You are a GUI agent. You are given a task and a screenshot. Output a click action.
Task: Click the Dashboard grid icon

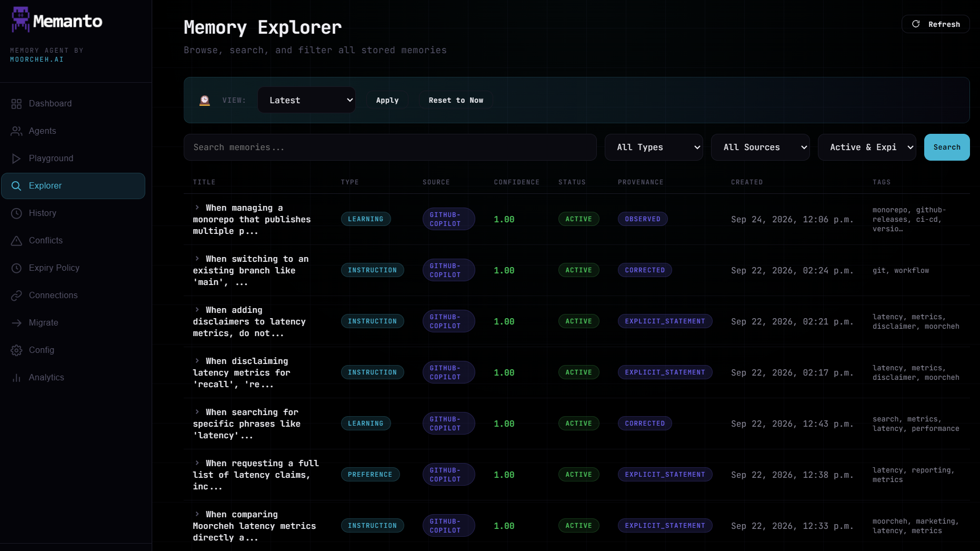click(x=16, y=104)
